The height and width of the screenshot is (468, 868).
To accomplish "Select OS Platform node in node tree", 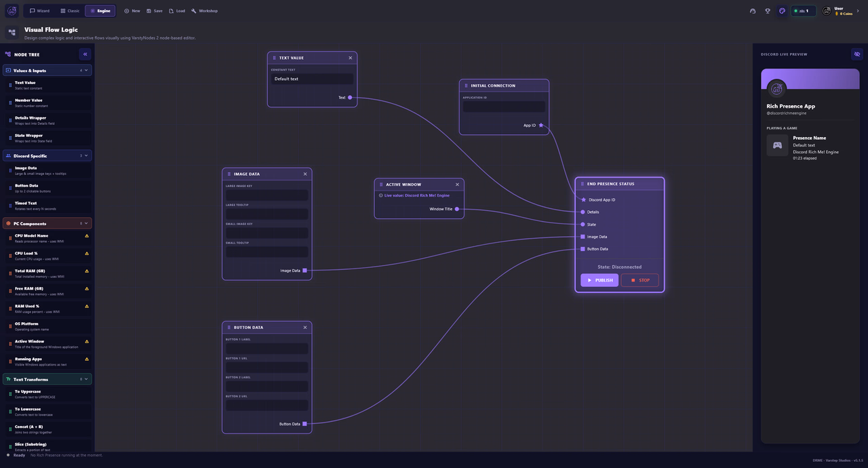I will coord(47,326).
